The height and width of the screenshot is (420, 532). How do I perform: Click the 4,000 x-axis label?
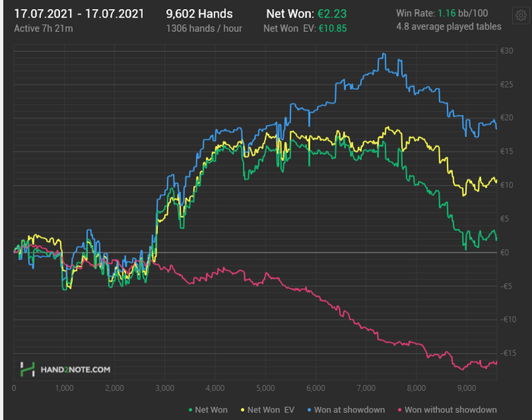[x=215, y=388]
